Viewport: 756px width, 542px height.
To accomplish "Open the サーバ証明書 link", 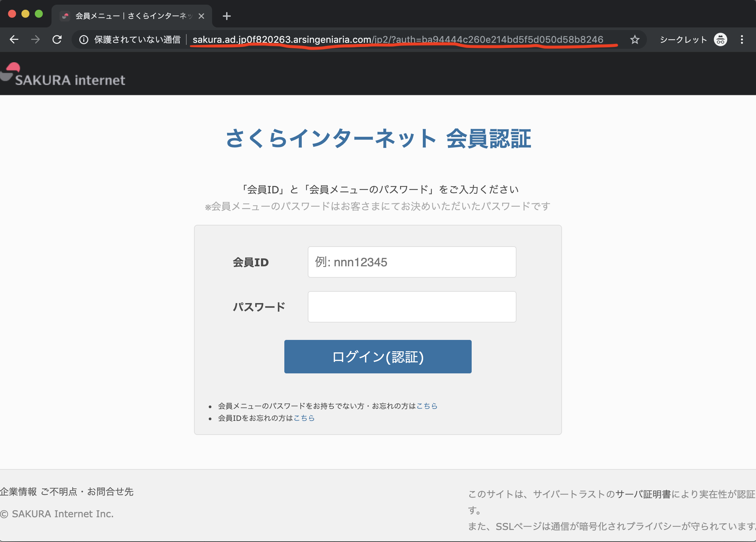I will tap(643, 494).
